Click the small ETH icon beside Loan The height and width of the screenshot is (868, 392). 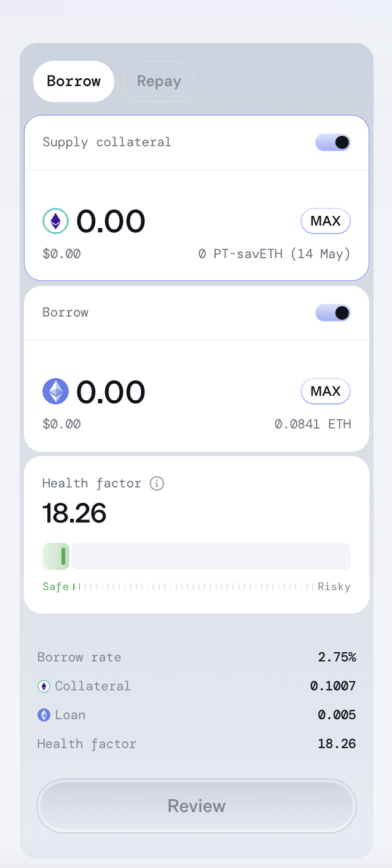pos(44,715)
